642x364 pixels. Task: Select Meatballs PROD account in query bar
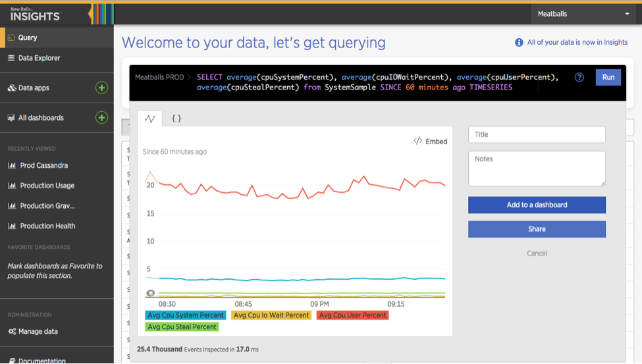tap(159, 78)
